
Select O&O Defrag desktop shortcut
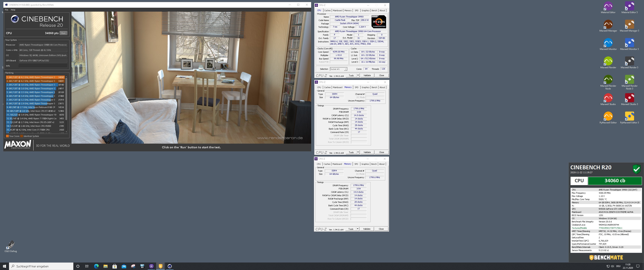point(11,246)
